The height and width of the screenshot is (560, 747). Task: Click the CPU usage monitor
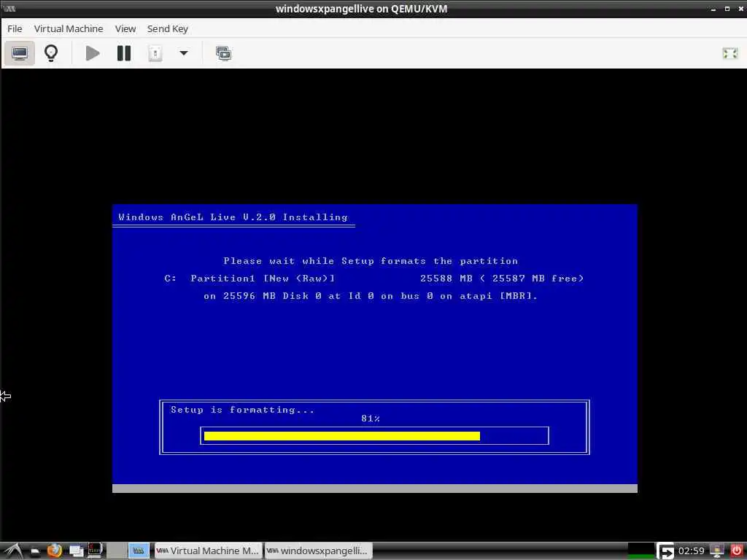click(x=640, y=551)
